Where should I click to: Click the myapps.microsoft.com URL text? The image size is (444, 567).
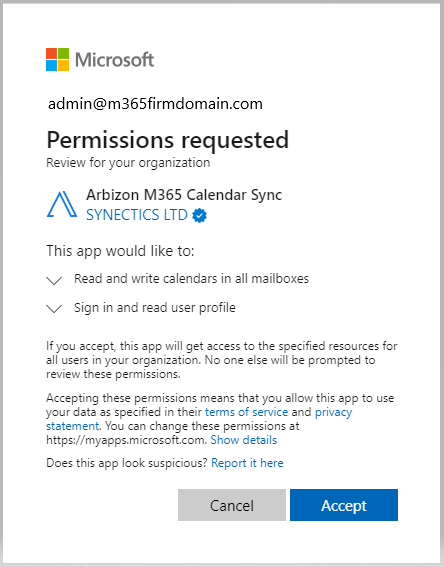(x=126, y=440)
